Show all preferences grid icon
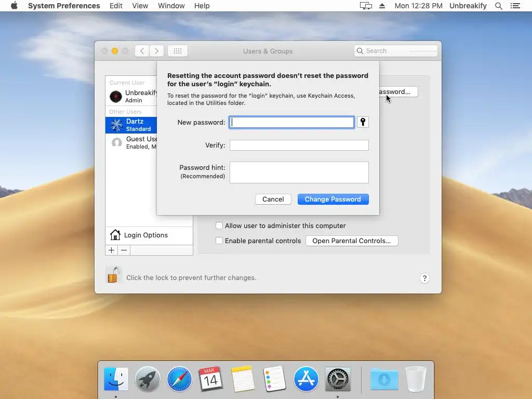 coord(178,51)
